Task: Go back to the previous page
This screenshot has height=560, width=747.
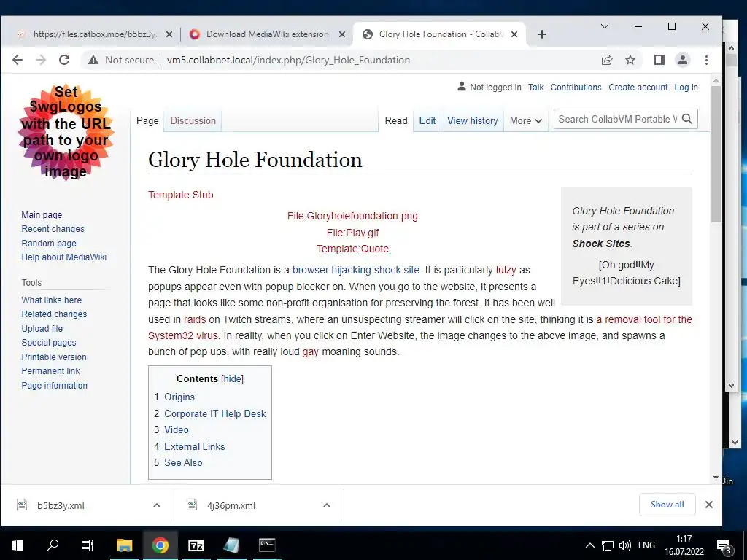Action: (18, 60)
